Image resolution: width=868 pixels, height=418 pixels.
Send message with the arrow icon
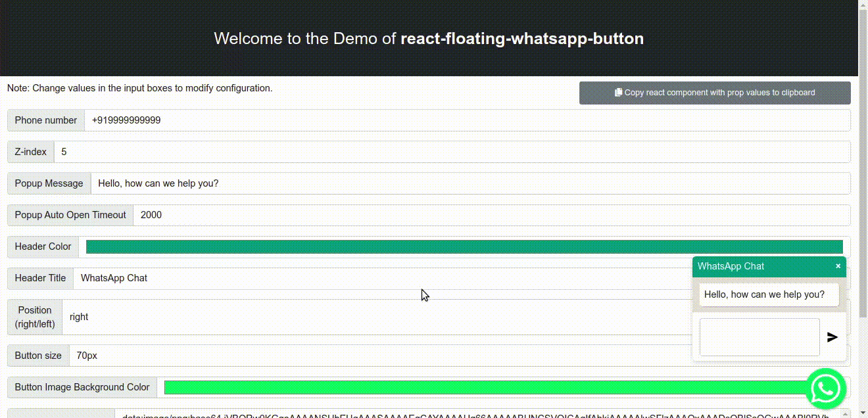832,337
